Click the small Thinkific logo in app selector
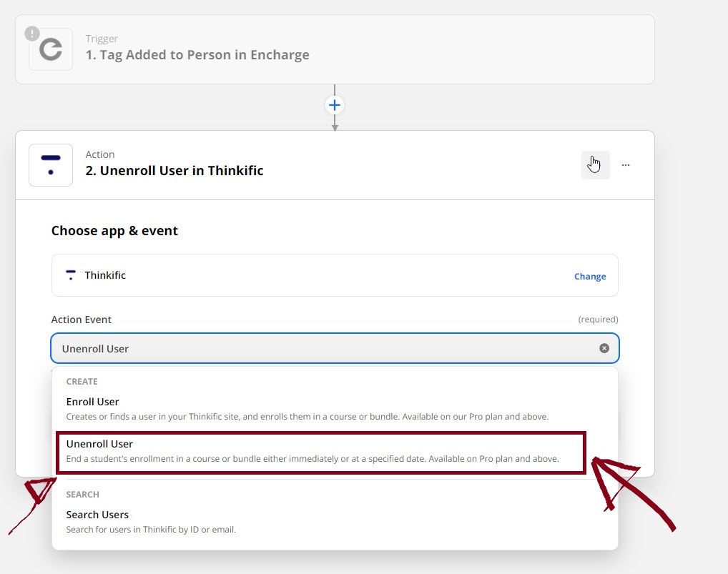The height and width of the screenshot is (574, 728). tap(71, 274)
